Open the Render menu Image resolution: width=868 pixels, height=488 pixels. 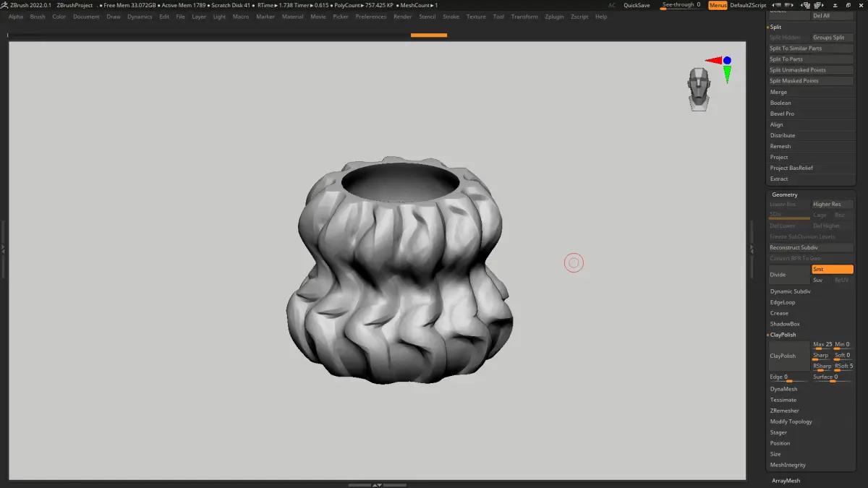(402, 17)
